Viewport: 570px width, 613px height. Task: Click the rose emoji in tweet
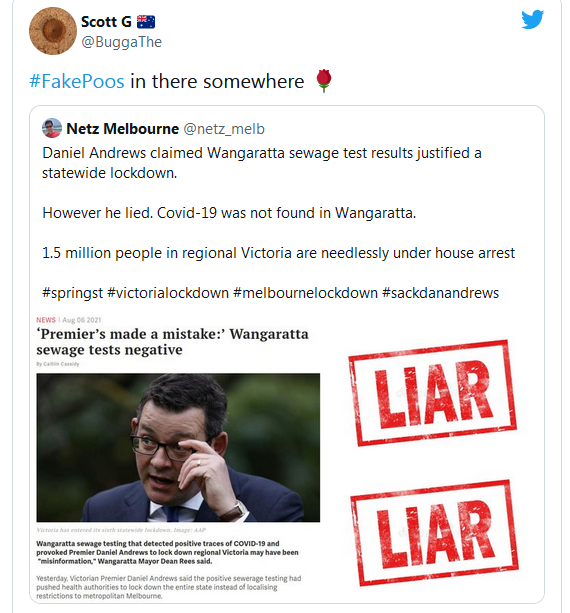coord(324,81)
